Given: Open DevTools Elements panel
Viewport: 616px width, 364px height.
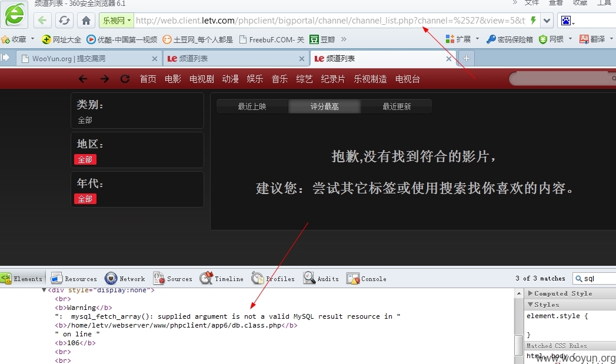Looking at the screenshot, I should click(x=22, y=278).
